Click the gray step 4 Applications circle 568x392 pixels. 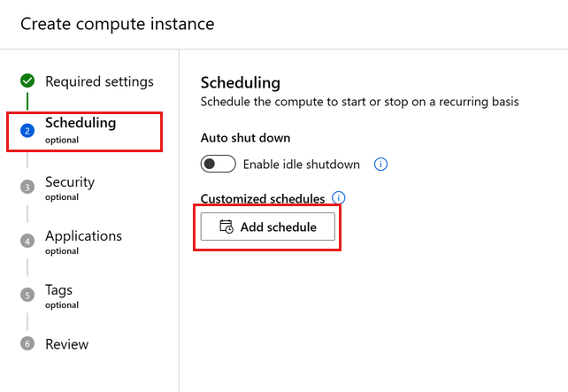27,241
